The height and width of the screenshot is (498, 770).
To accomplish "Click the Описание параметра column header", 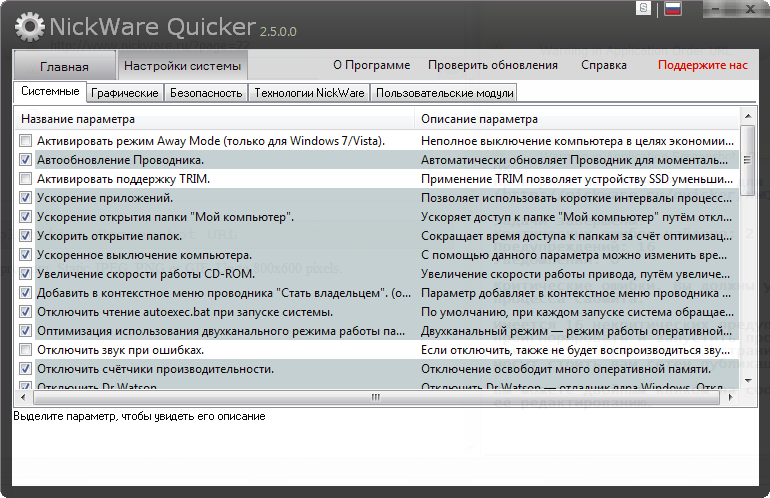I will click(x=577, y=119).
